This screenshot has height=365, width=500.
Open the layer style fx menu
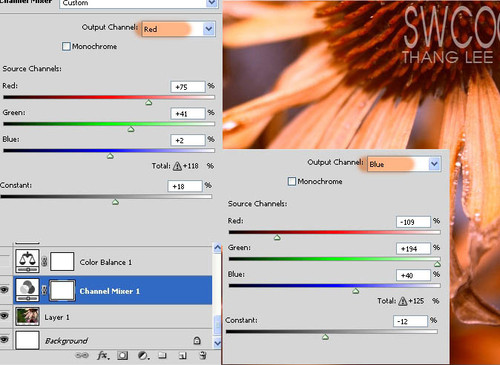pyautogui.click(x=103, y=355)
